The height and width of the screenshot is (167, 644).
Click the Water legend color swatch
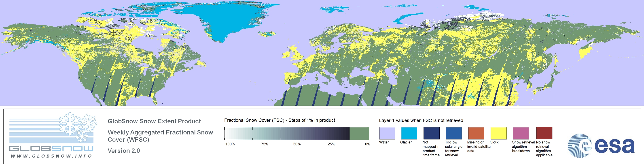pos(387,133)
